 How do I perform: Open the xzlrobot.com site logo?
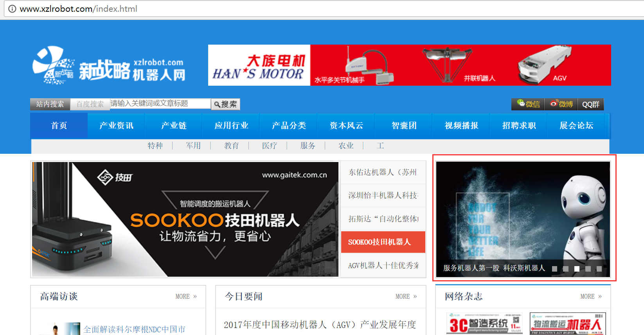pos(109,65)
